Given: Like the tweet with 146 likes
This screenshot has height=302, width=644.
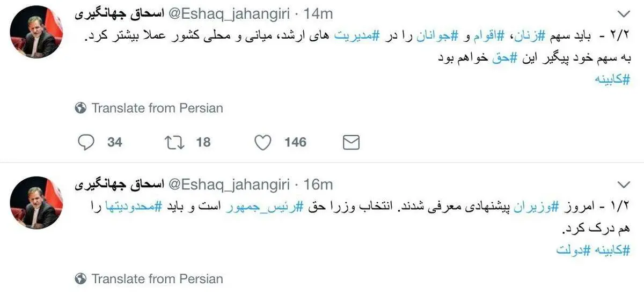Looking at the screenshot, I should (262, 142).
